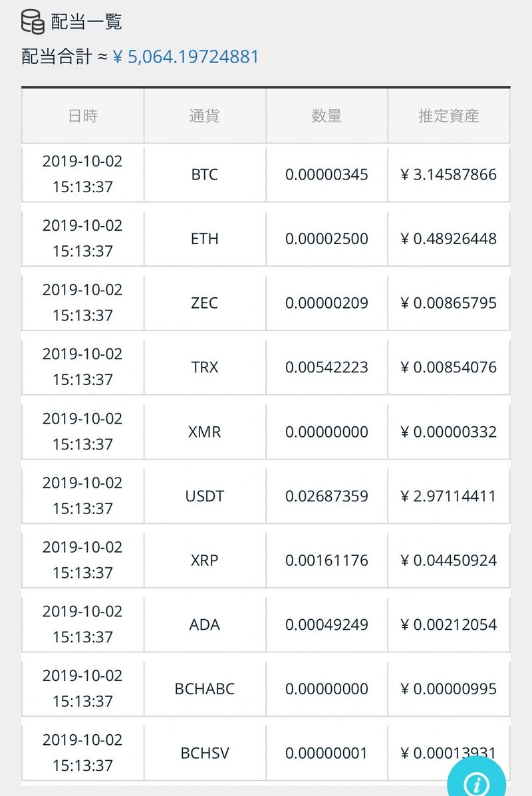Click the USDT quantity 0.02687359
The width and height of the screenshot is (532, 796).
327,496
